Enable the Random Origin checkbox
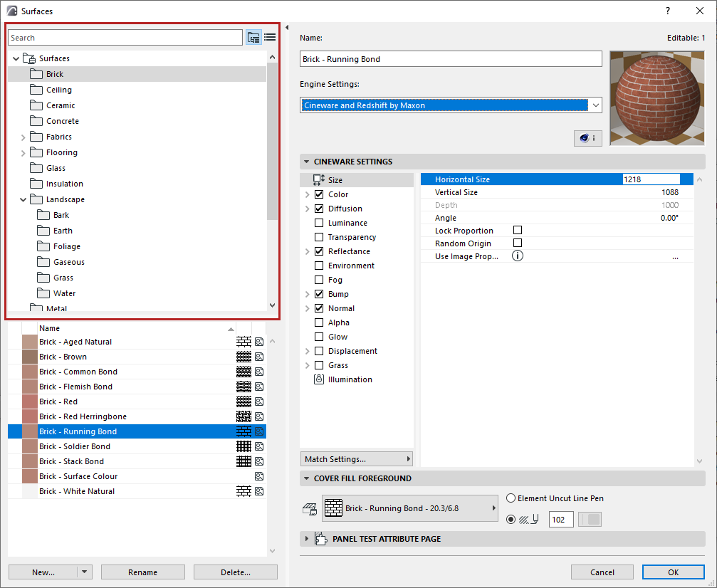The width and height of the screenshot is (717, 588). click(x=518, y=243)
